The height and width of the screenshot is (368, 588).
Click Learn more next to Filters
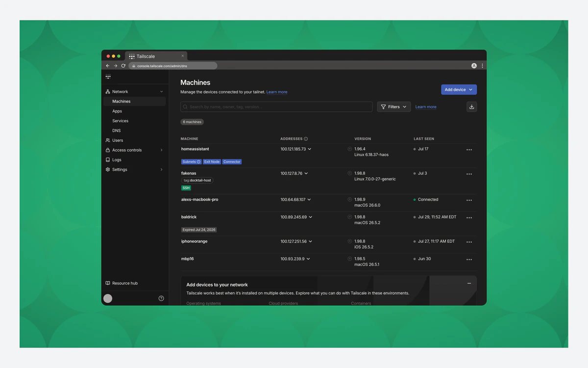coord(426,107)
